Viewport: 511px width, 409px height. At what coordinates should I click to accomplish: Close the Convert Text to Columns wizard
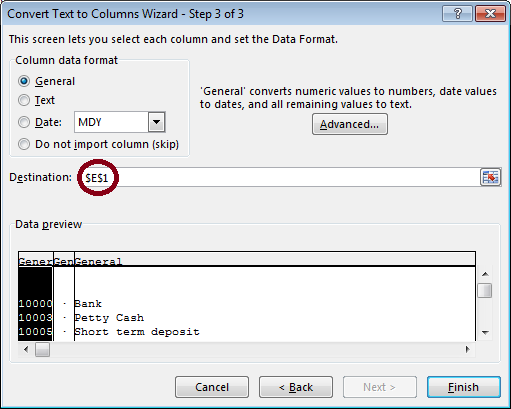(x=490, y=14)
